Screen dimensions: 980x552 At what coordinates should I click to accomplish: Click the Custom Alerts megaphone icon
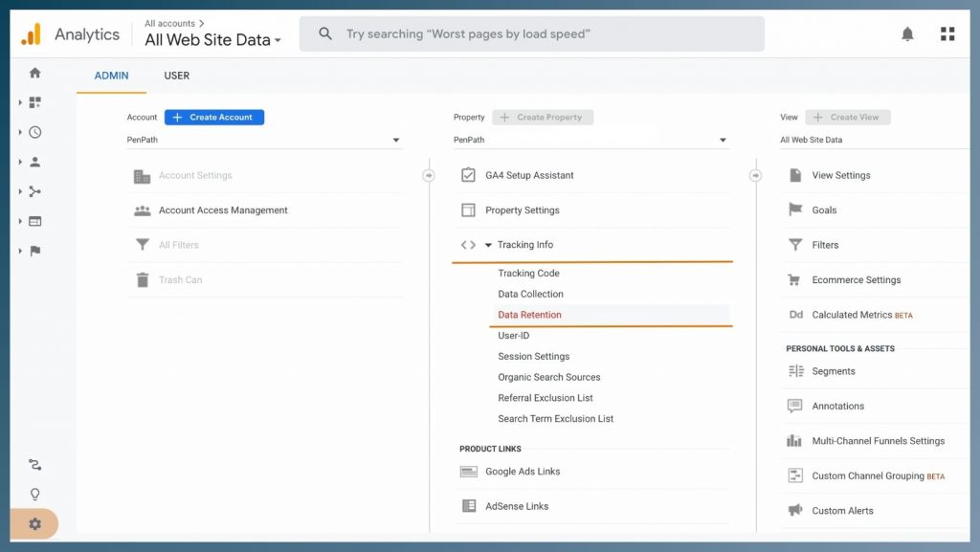[x=795, y=510]
